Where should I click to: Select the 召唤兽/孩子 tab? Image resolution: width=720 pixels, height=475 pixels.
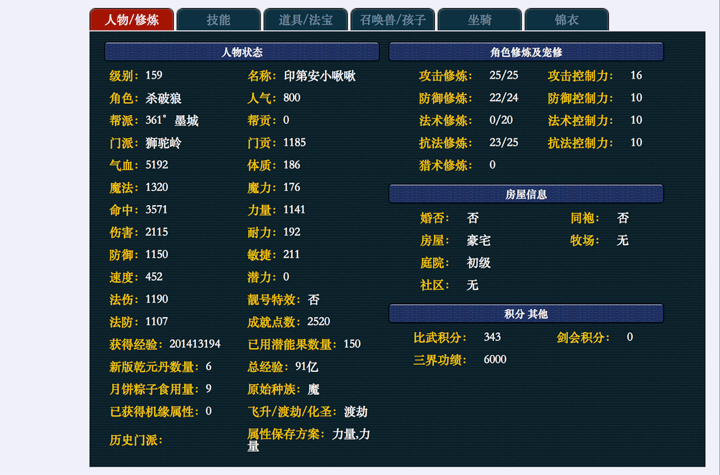393,20
